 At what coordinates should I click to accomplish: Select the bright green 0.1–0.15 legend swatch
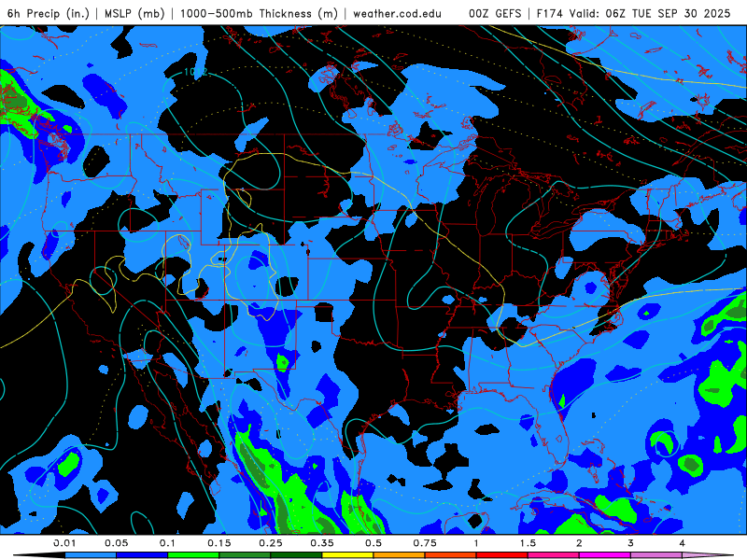pos(193,555)
